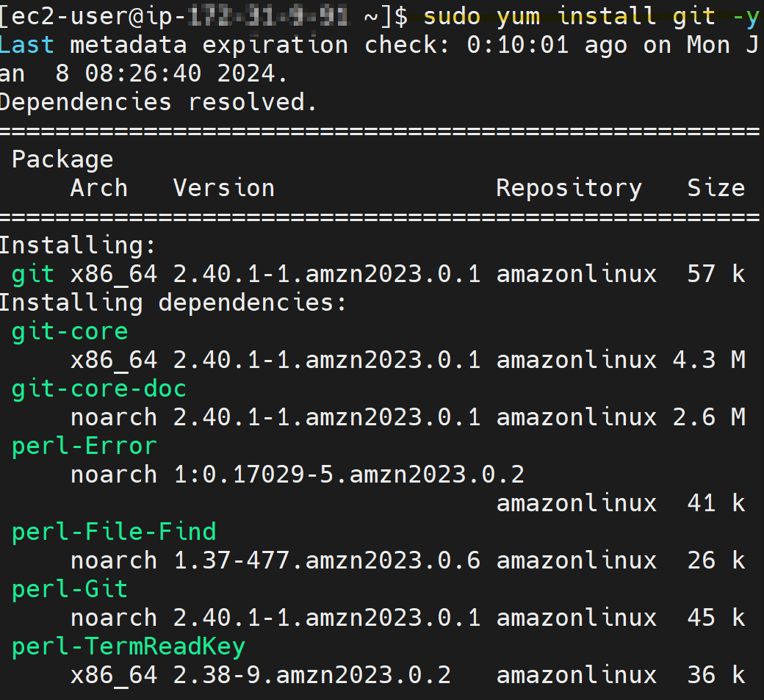The image size is (764, 700).
Task: Click the '57 k' size value
Action: tap(716, 274)
